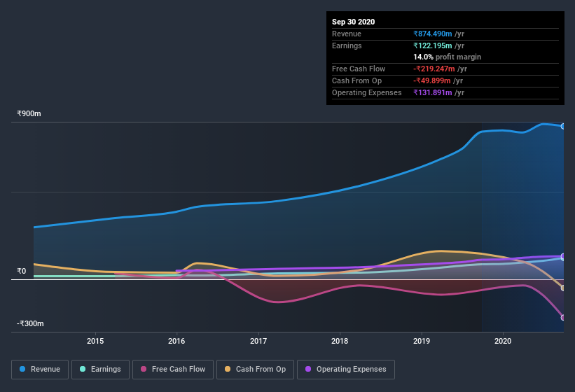Click the 2019 x-axis label
This screenshot has height=392, width=575.
tap(422, 341)
